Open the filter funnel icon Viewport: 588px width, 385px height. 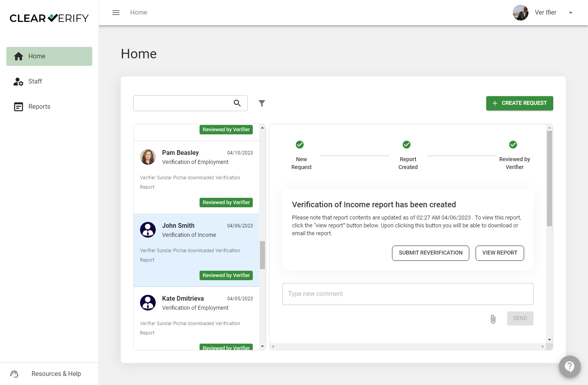262,103
